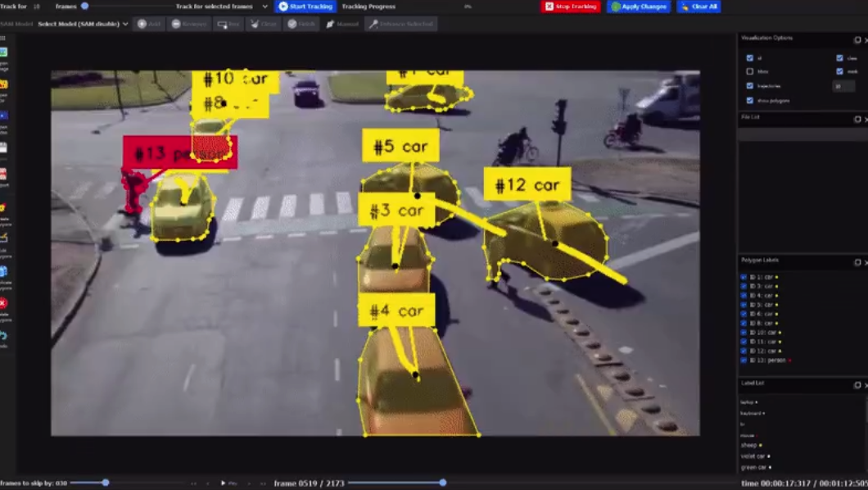Image resolution: width=868 pixels, height=490 pixels.
Task: Uncheck ID 1: car in Polygon Labels
Action: [x=744, y=277]
